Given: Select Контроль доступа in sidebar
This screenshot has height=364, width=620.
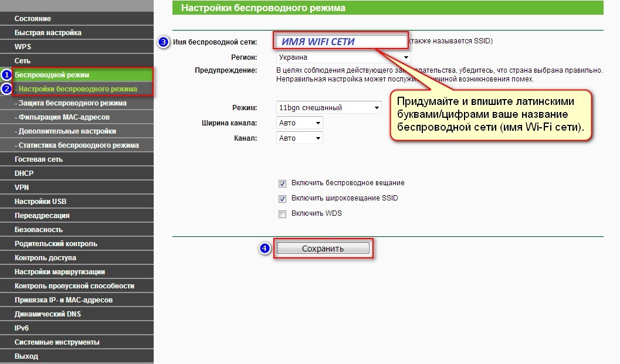Looking at the screenshot, I should pos(77,258).
